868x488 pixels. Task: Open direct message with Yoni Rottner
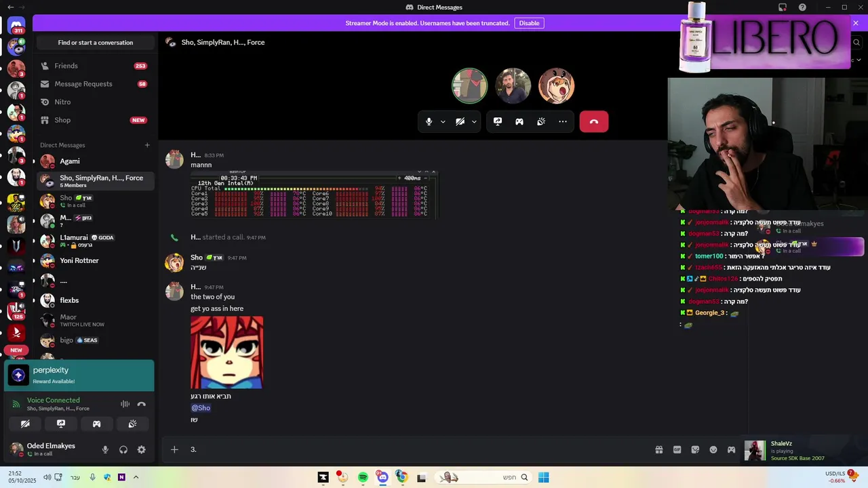click(x=95, y=260)
